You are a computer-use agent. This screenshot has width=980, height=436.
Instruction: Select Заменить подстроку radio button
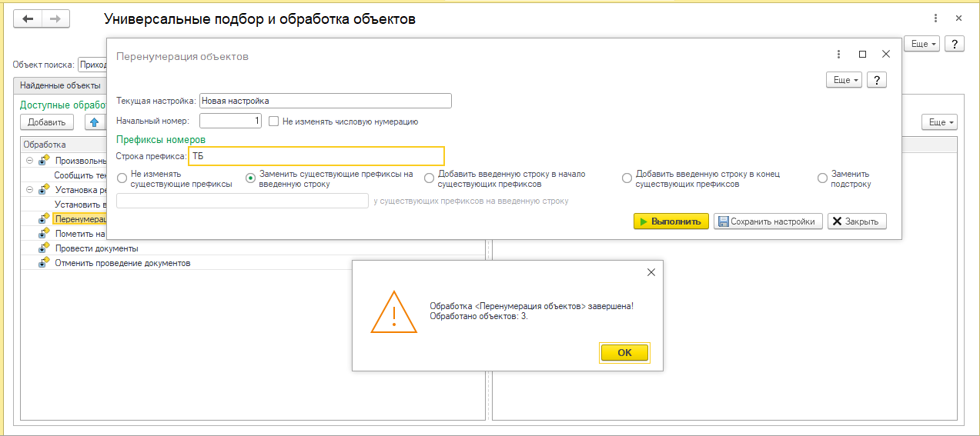tap(822, 178)
